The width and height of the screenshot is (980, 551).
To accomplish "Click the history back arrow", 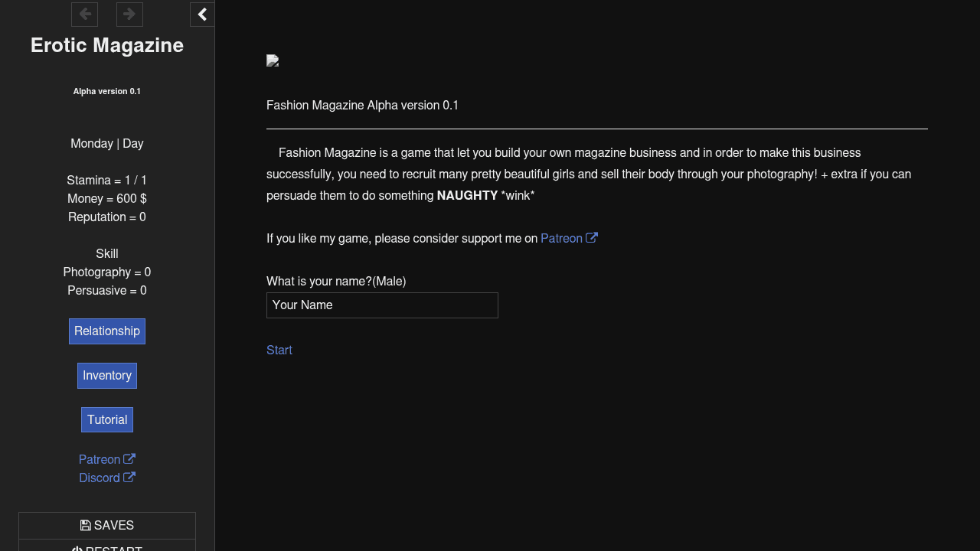I will pyautogui.click(x=84, y=15).
